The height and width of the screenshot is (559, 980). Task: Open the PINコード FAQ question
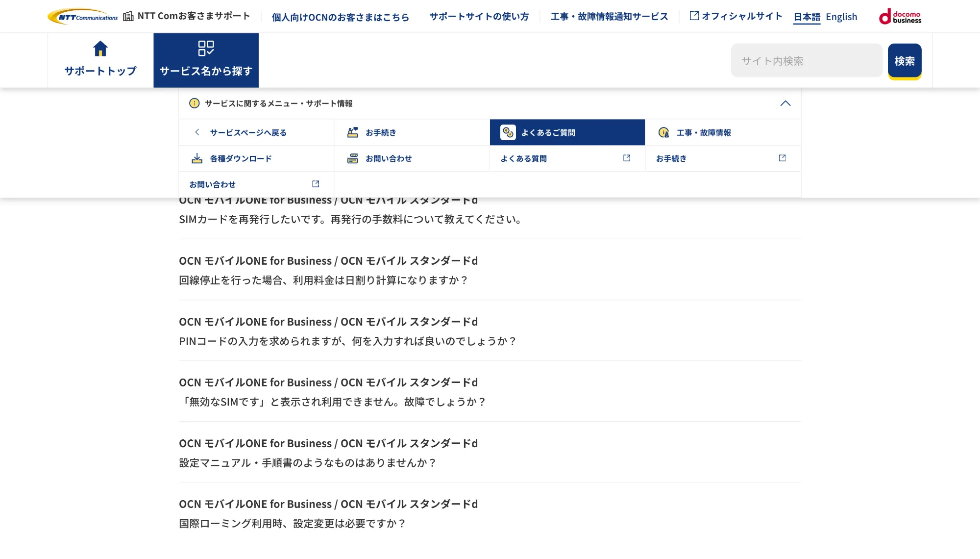(x=347, y=341)
